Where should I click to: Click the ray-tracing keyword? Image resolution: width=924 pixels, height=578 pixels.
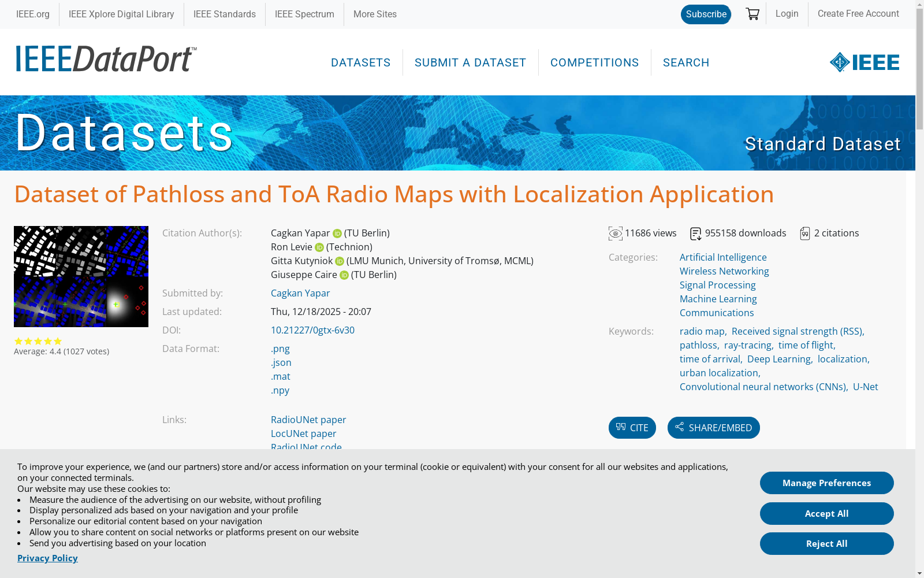748,345
